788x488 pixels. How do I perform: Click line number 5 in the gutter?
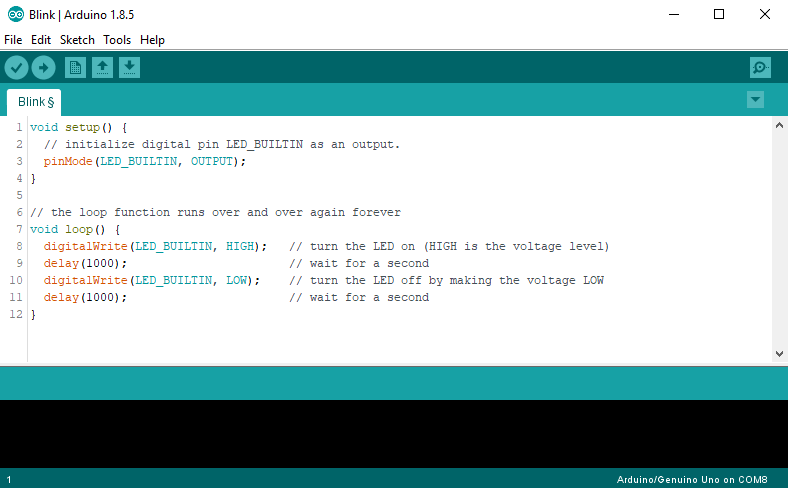point(19,196)
